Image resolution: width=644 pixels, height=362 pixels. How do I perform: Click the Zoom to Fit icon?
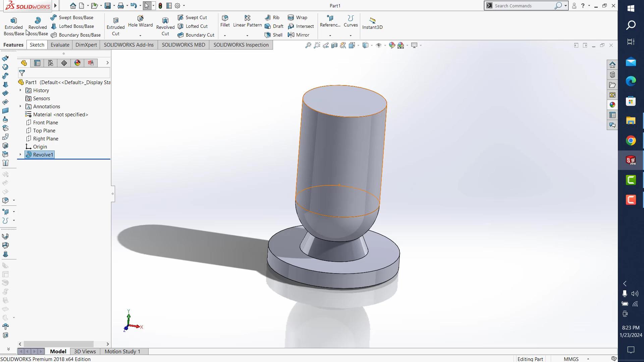tap(308, 45)
